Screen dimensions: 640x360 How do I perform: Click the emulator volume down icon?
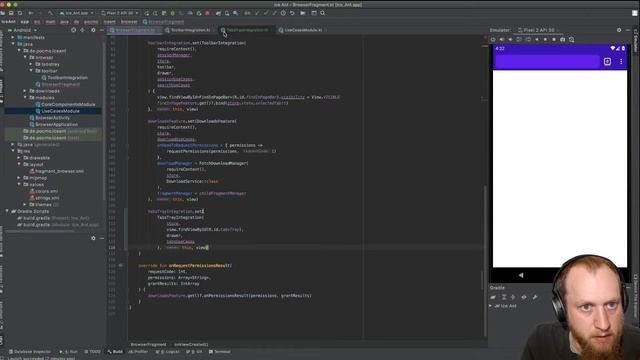pyautogui.click(x=510, y=40)
